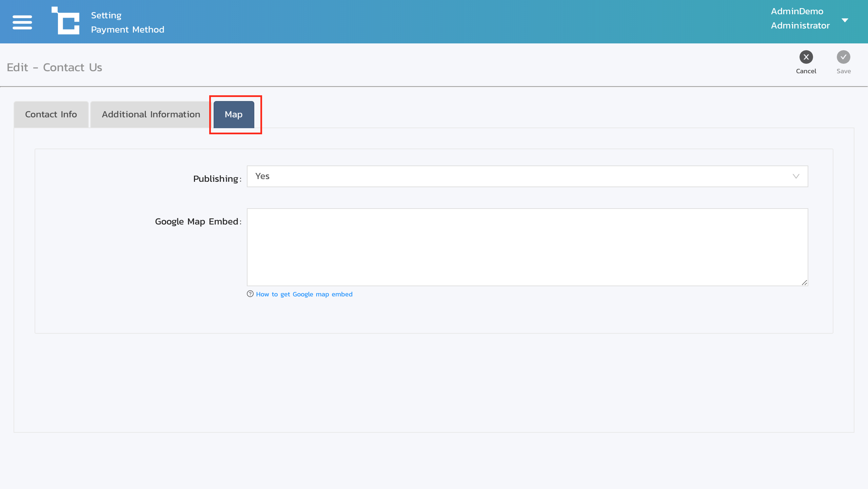
Task: Open the hamburger navigation menu
Action: pos(22,22)
